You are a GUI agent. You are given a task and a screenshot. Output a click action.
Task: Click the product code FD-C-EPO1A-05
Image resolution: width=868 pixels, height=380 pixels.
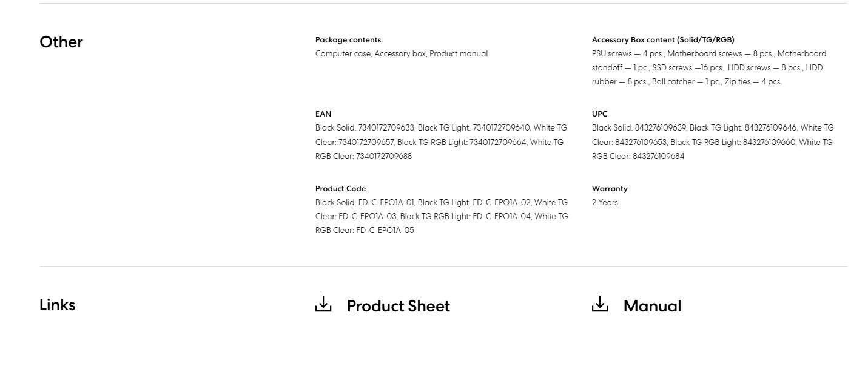point(385,231)
